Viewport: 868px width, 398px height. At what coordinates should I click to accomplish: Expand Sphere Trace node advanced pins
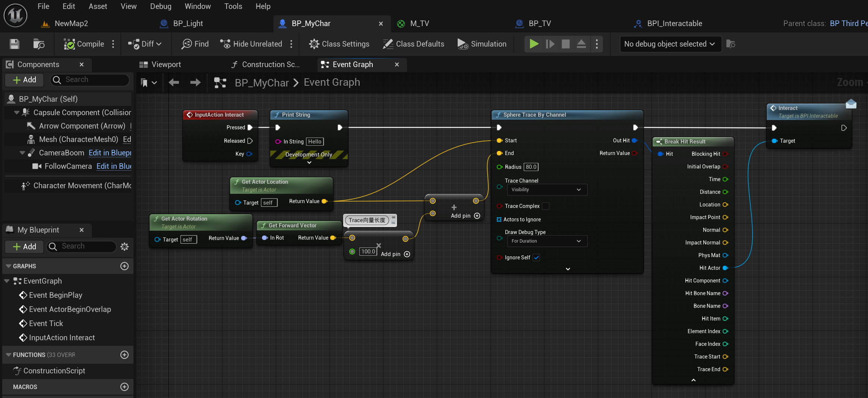(x=568, y=269)
